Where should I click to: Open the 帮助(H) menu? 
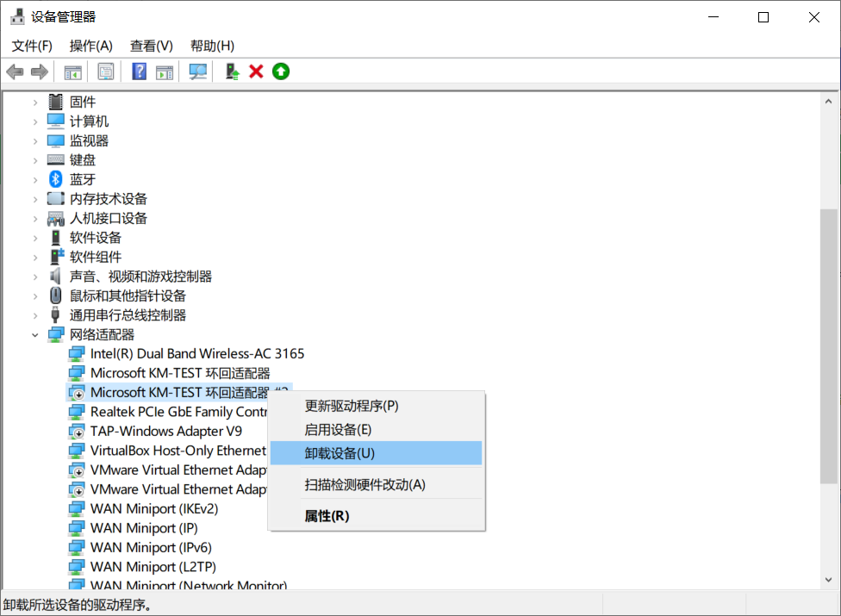(x=212, y=47)
